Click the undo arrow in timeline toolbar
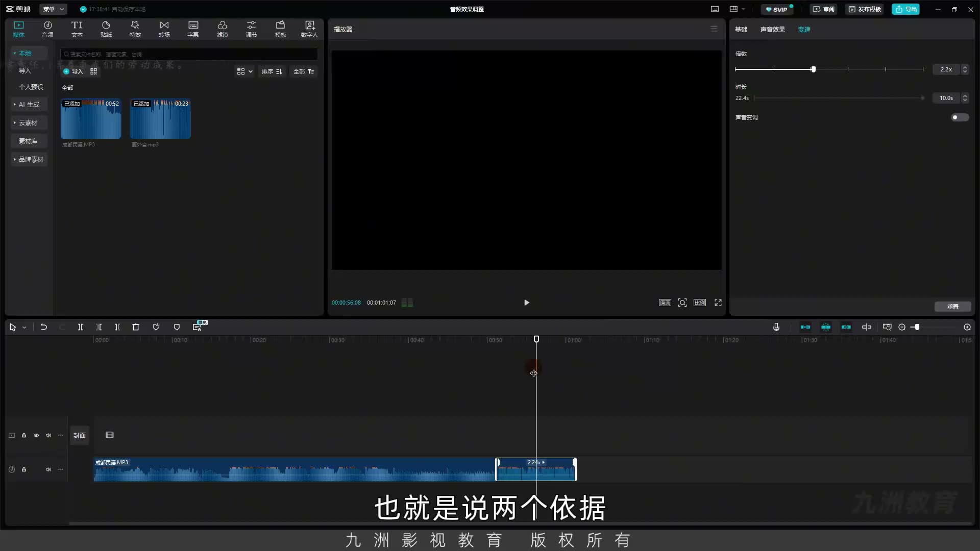This screenshot has height=551, width=980. pos(44,327)
